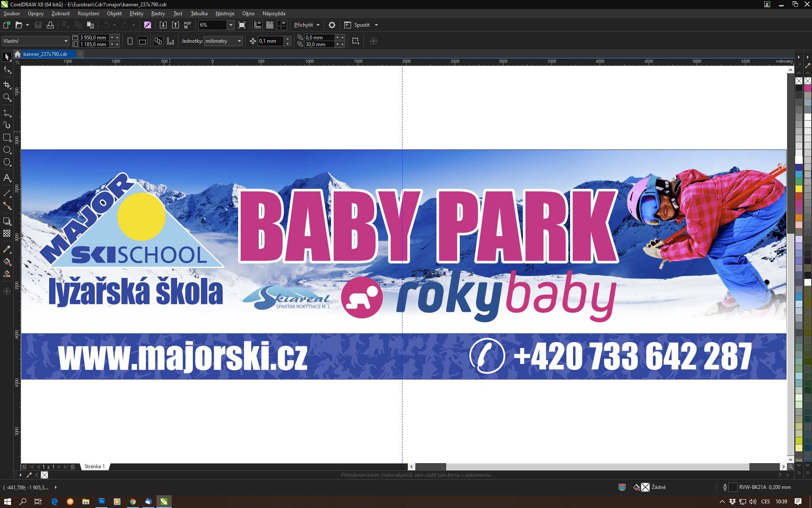Open the Vlastní page size dropdown
The height and width of the screenshot is (508, 812).
click(66, 41)
